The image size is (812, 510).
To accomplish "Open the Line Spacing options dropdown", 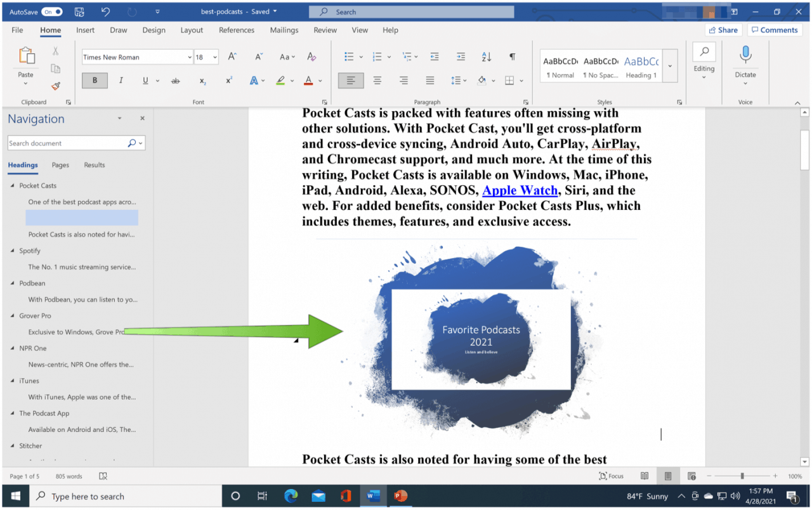I will click(465, 80).
